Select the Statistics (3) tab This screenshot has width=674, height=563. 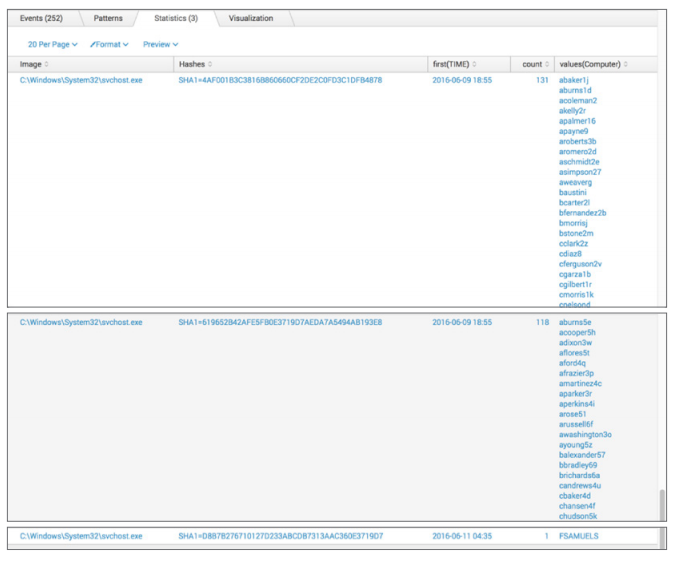pos(176,18)
